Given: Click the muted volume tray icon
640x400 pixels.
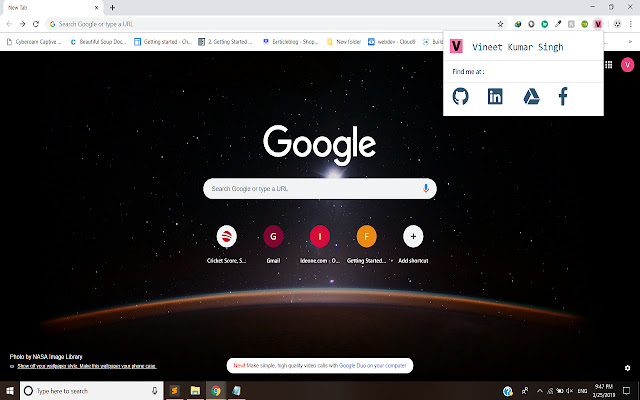Looking at the screenshot, I should tap(569, 391).
